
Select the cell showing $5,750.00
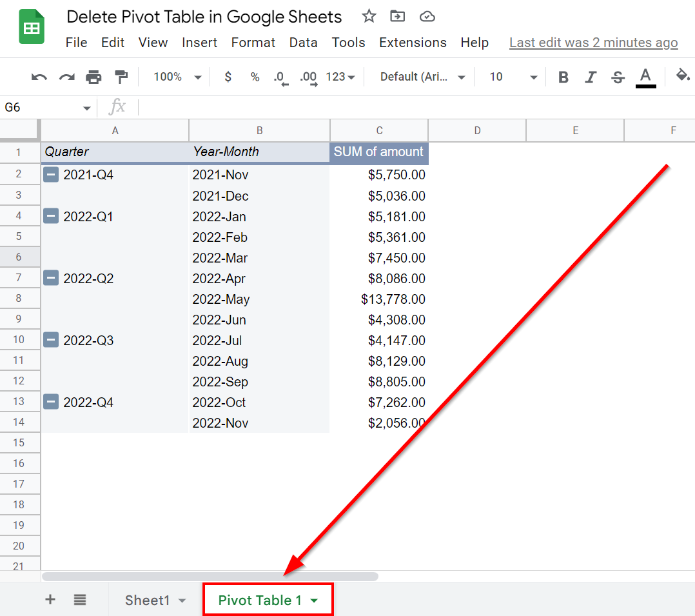pos(379,175)
